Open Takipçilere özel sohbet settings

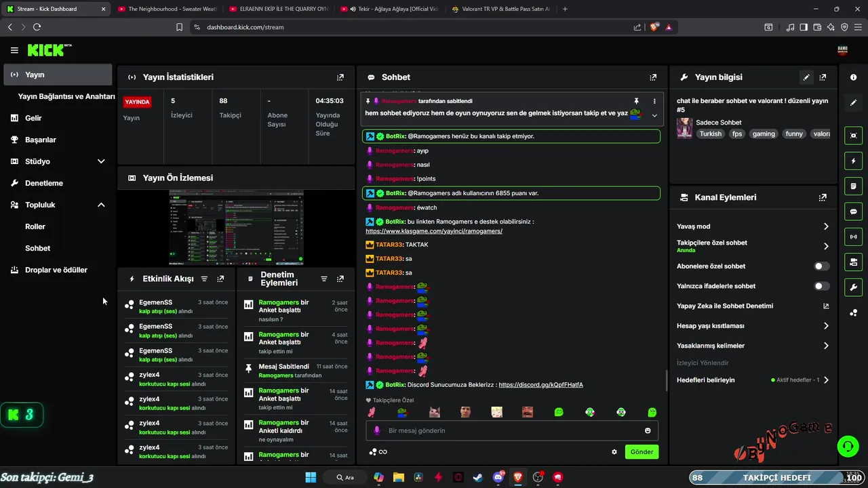(x=753, y=246)
